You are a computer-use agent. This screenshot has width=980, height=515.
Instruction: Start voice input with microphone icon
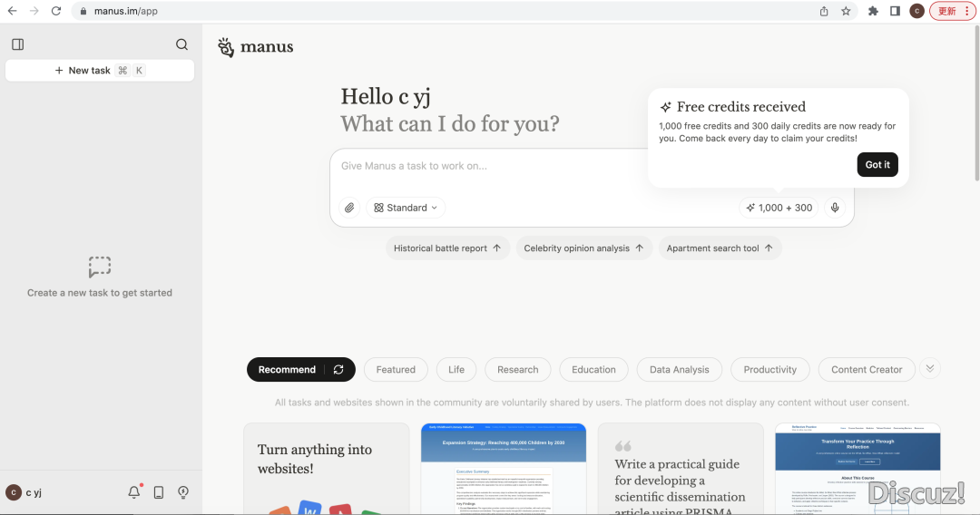[835, 208]
